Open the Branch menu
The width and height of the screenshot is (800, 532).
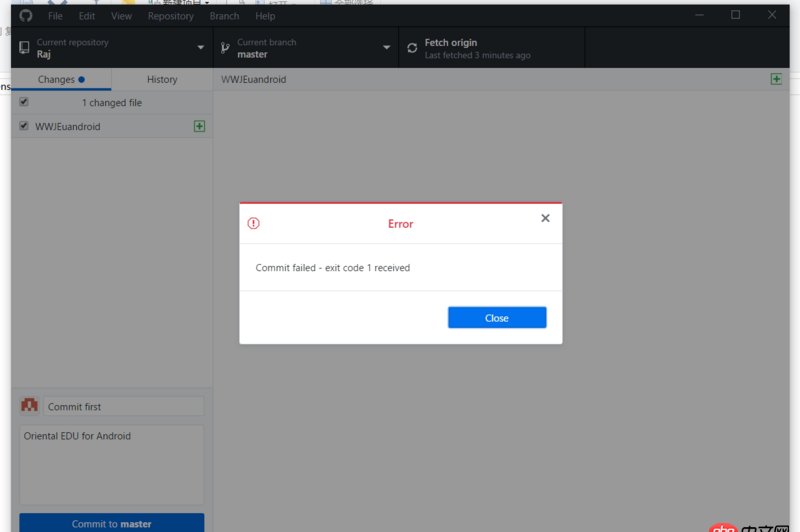tap(224, 16)
